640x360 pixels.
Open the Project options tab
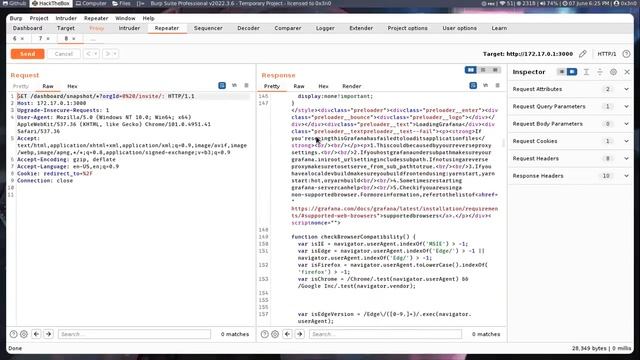[x=407, y=28]
